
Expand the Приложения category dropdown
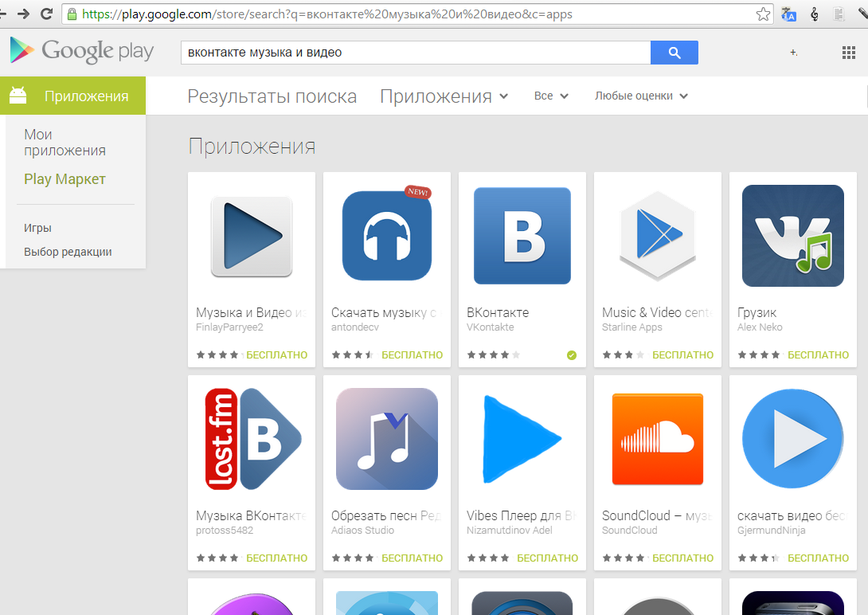click(x=444, y=96)
